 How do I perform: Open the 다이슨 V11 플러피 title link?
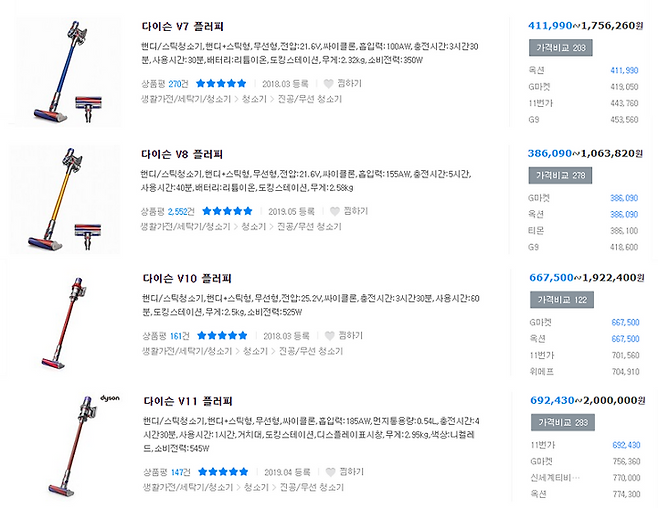(x=188, y=402)
